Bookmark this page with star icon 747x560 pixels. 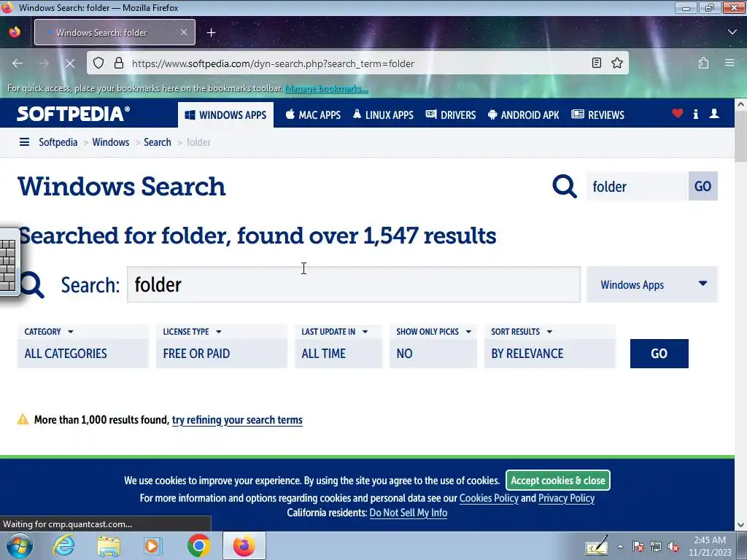coord(617,63)
